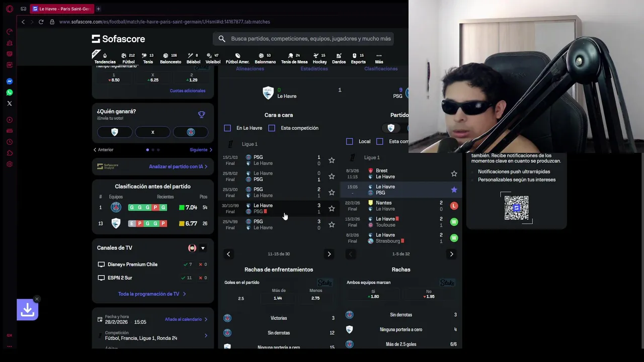Click the search magnifier icon
The height and width of the screenshot is (362, 644).
[x=222, y=39]
